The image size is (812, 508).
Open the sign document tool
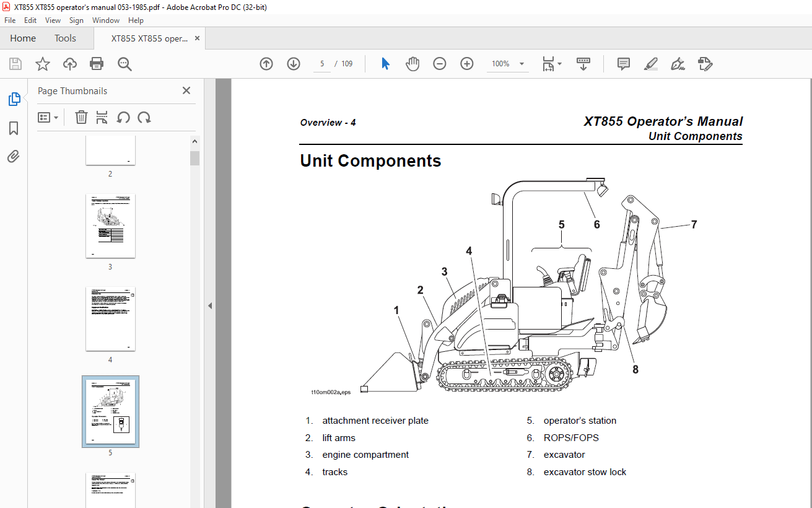coord(678,64)
